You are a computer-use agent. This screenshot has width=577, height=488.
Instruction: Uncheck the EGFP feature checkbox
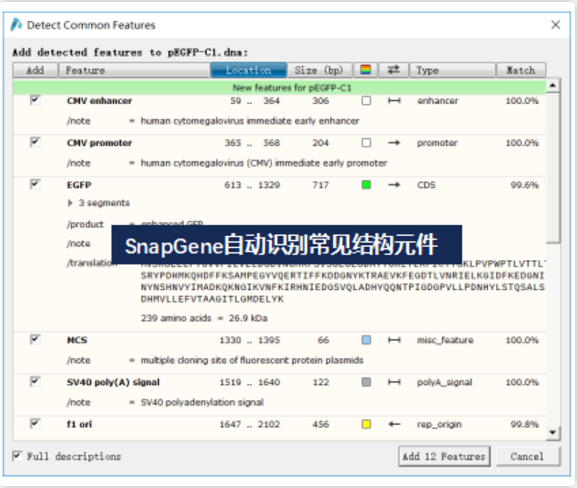(35, 184)
